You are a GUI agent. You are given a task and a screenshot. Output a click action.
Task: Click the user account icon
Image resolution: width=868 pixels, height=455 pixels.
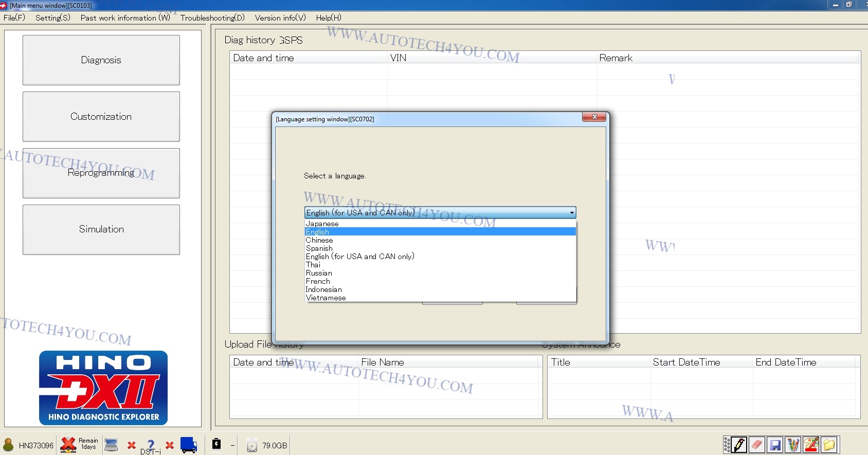[x=9, y=445]
